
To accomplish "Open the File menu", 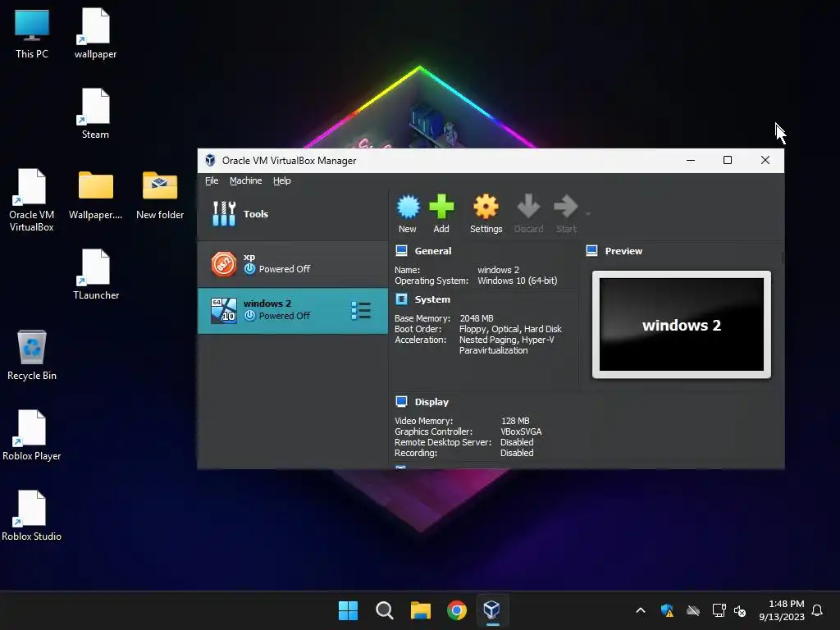I will 212,180.
